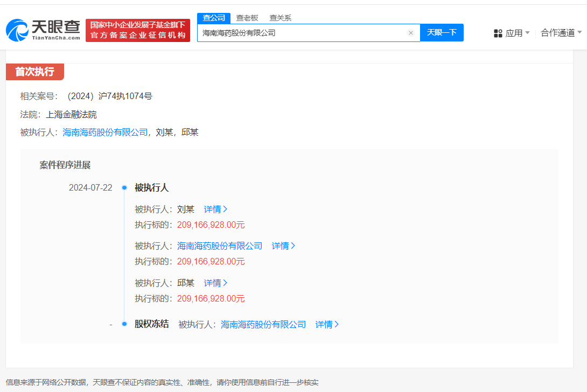587x392 pixels.
Task: Switch to the 查老板 tab
Action: [x=247, y=18]
